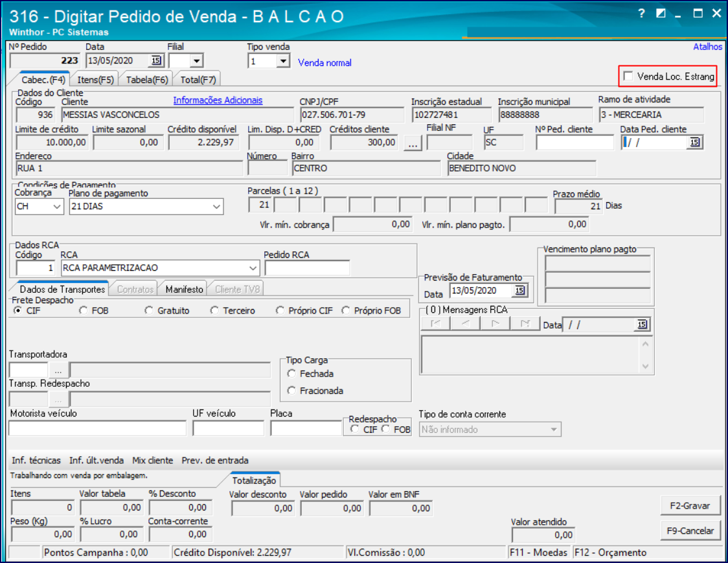Select the Gratuito freight option
This screenshot has height=563, width=728.
point(148,310)
